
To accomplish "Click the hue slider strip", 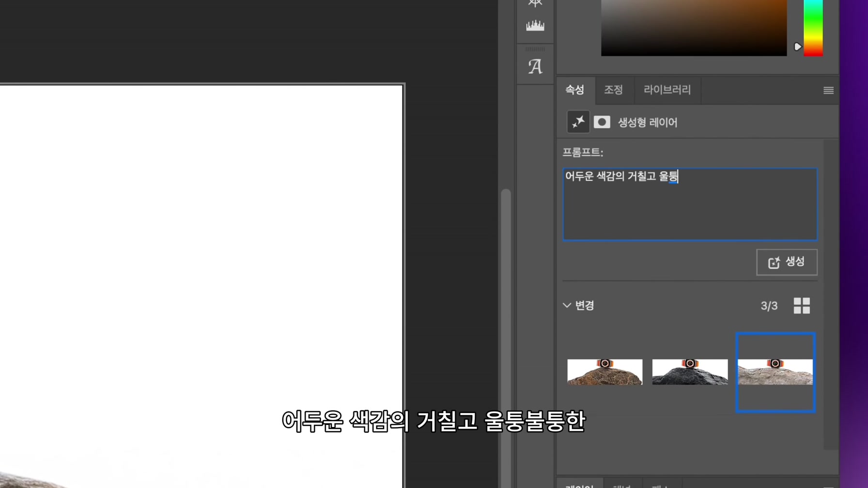I will pyautogui.click(x=813, y=28).
